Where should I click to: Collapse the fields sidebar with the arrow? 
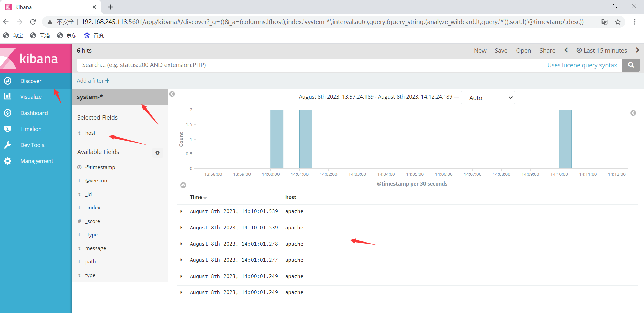pyautogui.click(x=172, y=94)
